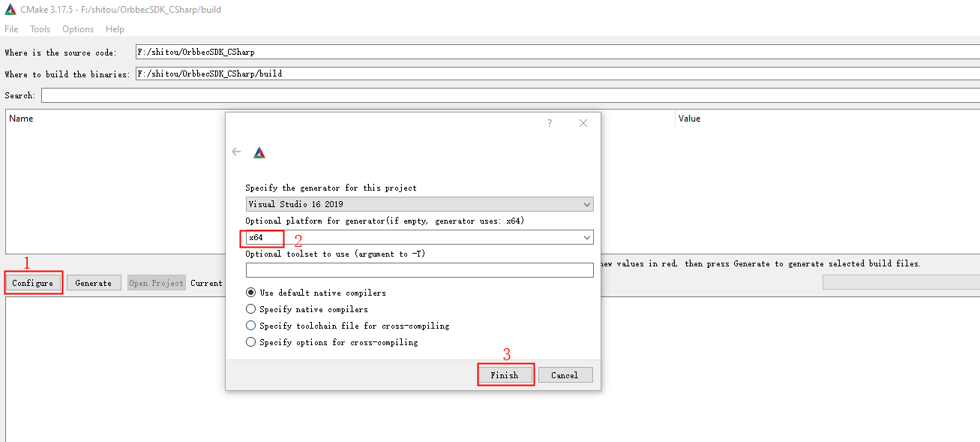
Task: Click the Value column header
Action: coord(689,119)
